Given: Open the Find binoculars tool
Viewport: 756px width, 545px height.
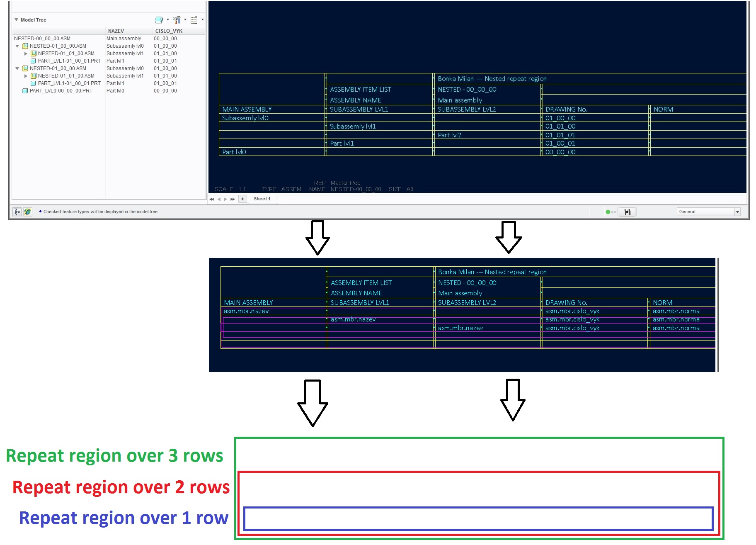Looking at the screenshot, I should pyautogui.click(x=627, y=212).
